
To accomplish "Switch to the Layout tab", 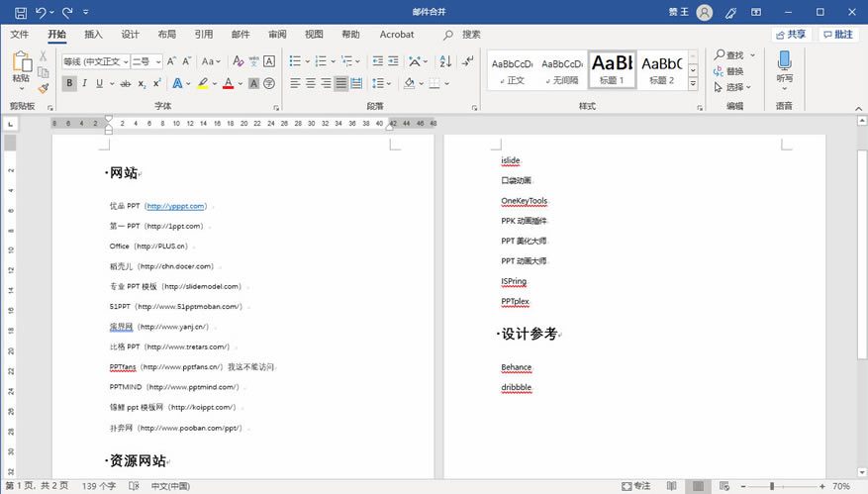I will pyautogui.click(x=166, y=35).
